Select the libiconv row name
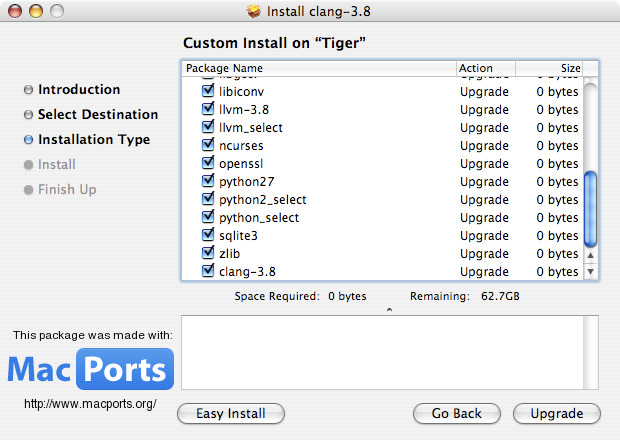 point(241,92)
